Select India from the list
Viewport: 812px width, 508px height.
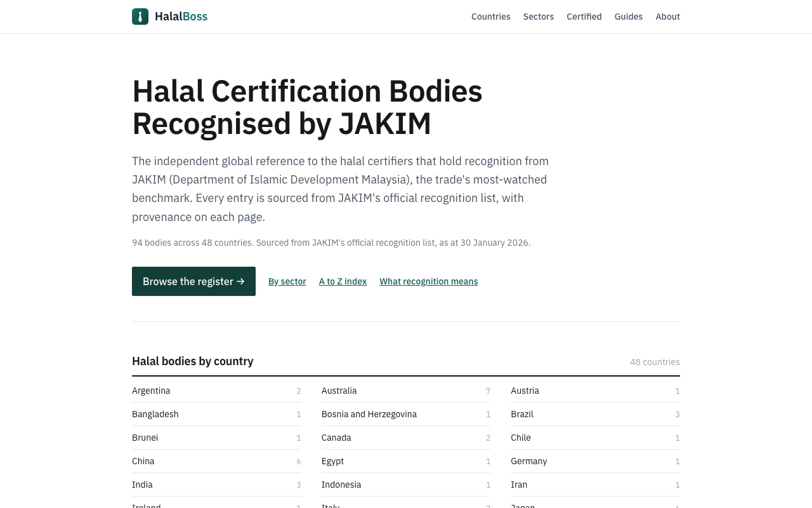click(216, 485)
